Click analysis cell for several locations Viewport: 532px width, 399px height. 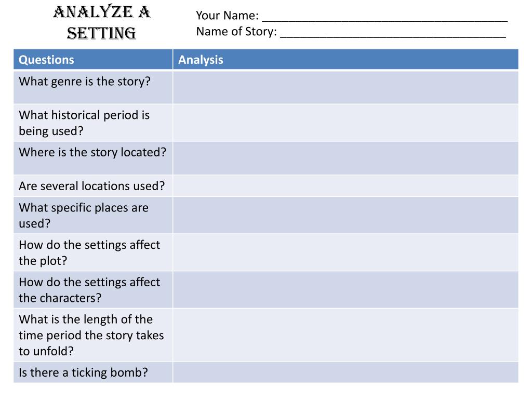click(345, 186)
